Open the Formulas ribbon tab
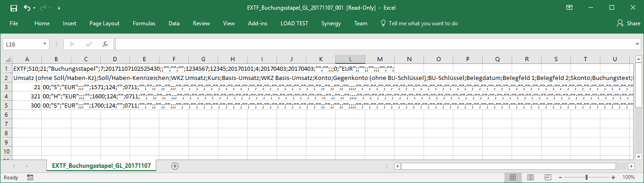Image resolution: width=644 pixels, height=183 pixels. coord(144,23)
